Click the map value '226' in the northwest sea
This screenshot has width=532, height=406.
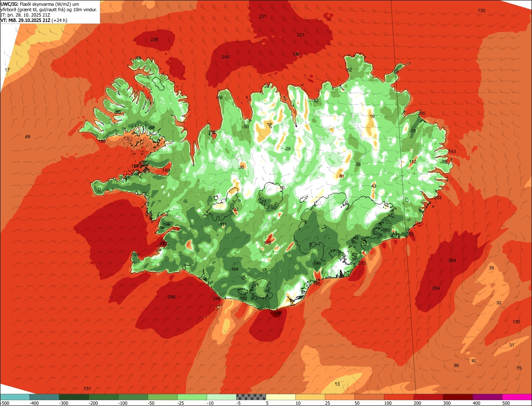pyautogui.click(x=154, y=39)
